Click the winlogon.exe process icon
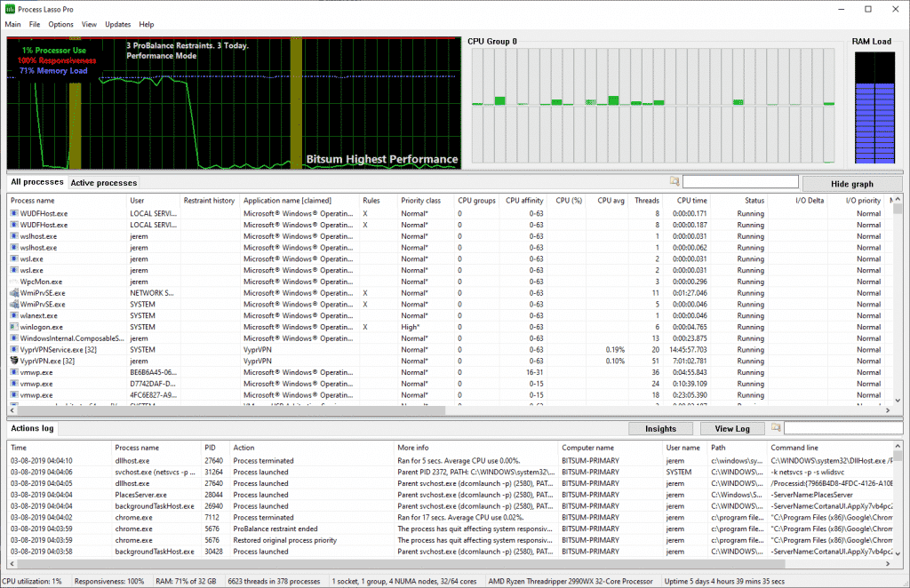Image resolution: width=910 pixels, height=588 pixels. pos(14,327)
